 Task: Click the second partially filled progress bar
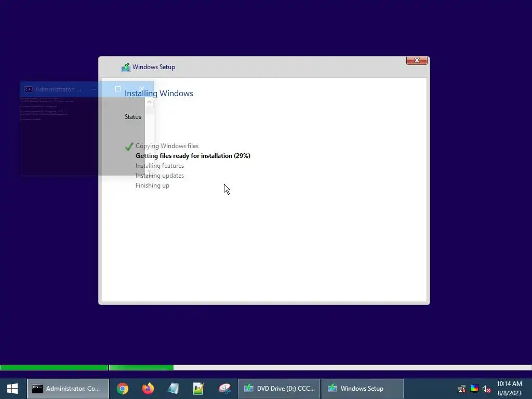[320, 367]
